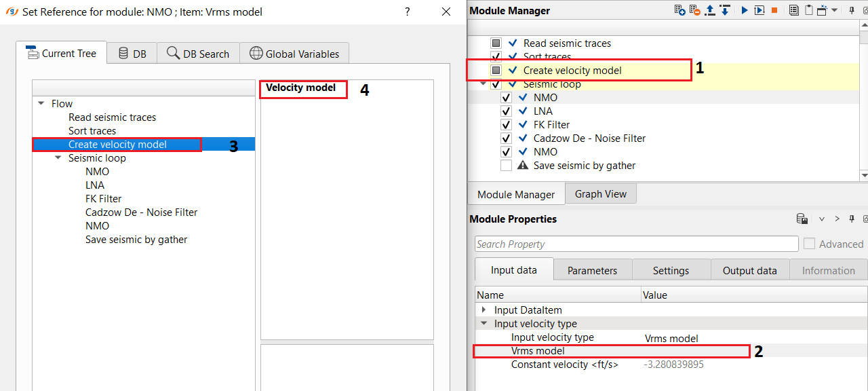Expand the Input DataItem property group
Screen dimensions: 868x391
tap(484, 310)
